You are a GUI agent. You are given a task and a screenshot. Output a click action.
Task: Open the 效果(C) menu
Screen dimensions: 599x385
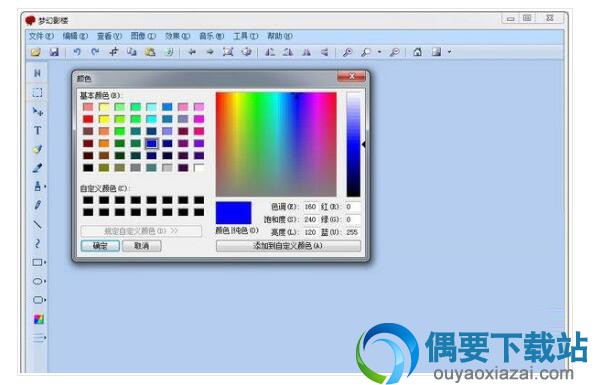point(177,36)
